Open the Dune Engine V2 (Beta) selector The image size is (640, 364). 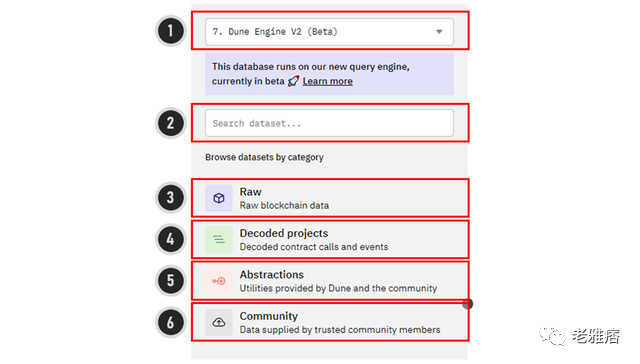point(329,31)
